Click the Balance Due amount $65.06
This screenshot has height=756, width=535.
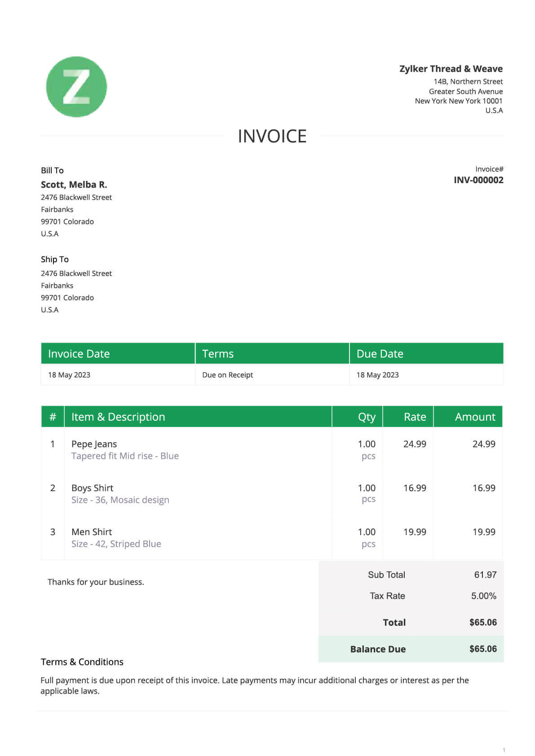tap(483, 649)
